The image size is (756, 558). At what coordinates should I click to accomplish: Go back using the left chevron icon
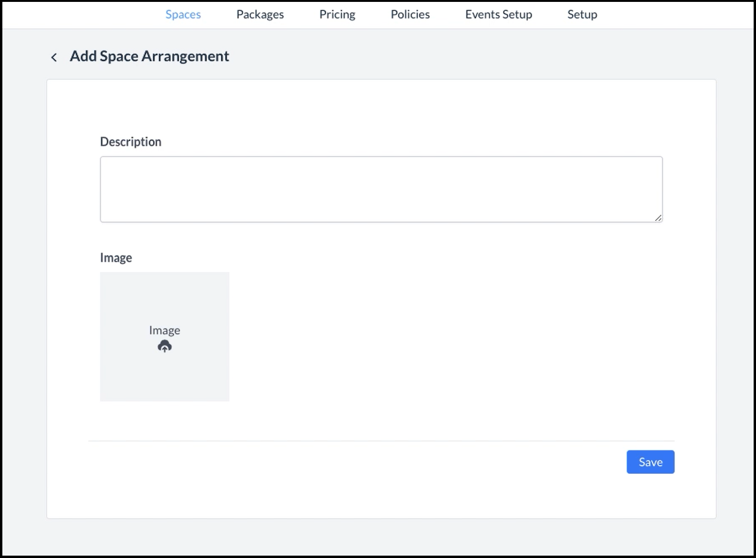[54, 57]
